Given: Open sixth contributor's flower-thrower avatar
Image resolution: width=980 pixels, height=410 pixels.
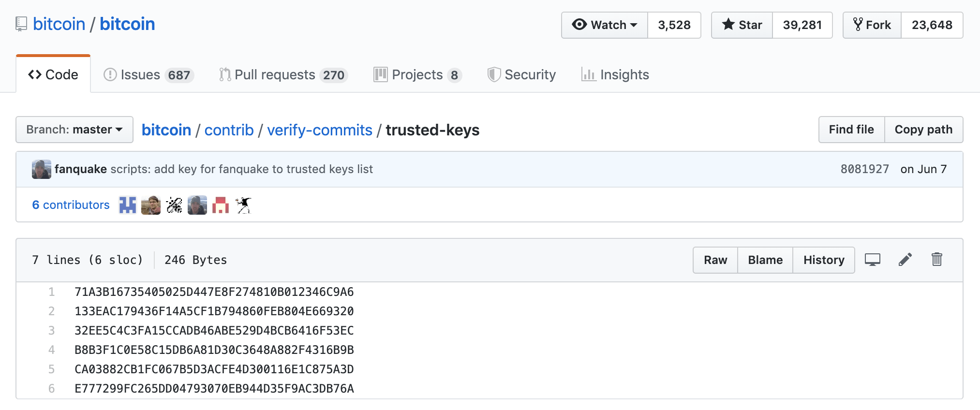Looking at the screenshot, I should (x=244, y=205).
